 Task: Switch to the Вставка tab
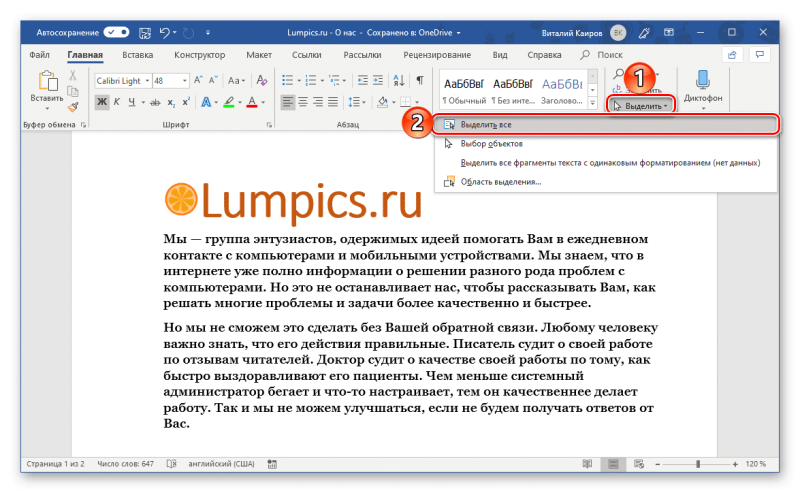click(137, 55)
